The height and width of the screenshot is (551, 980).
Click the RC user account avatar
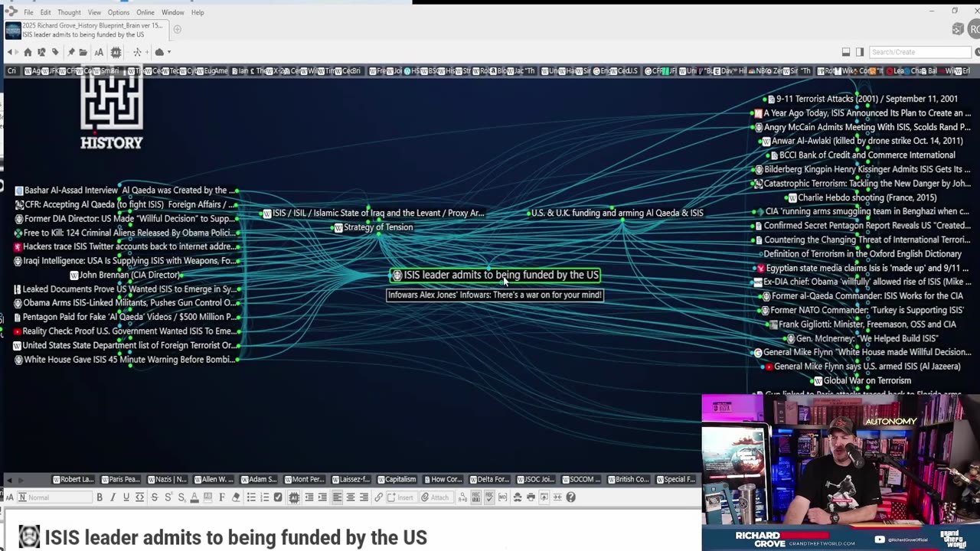(974, 29)
